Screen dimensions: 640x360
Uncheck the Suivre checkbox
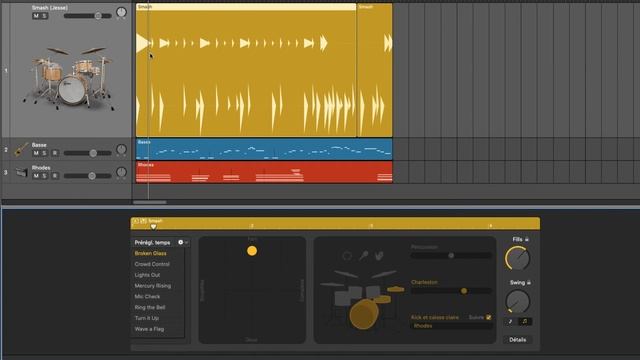point(489,317)
